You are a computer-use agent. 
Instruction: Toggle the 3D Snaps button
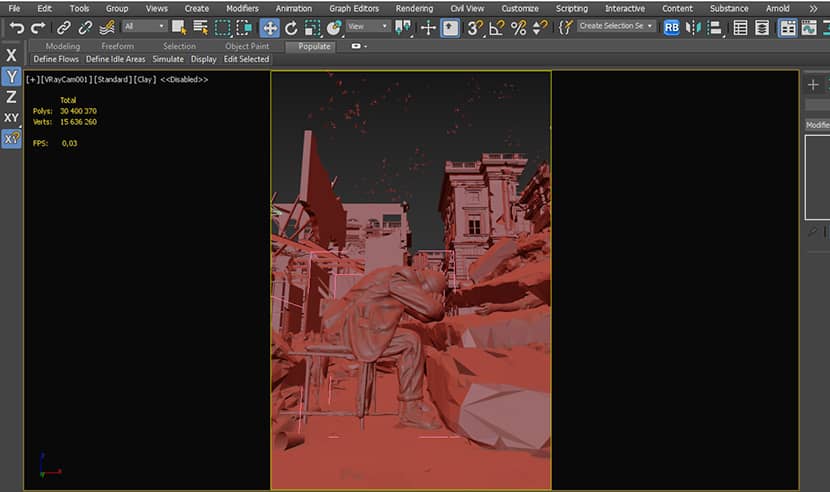pos(475,28)
